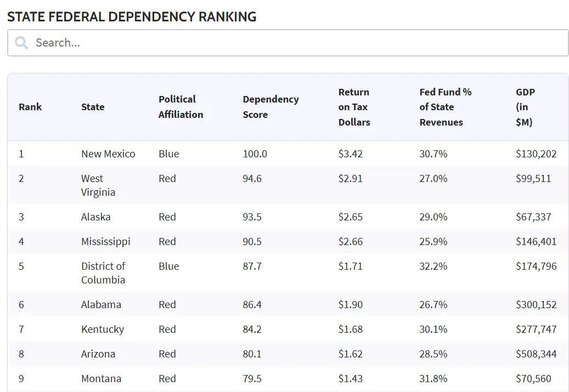Click West Virginia state name
This screenshot has height=392, width=569.
[98, 185]
